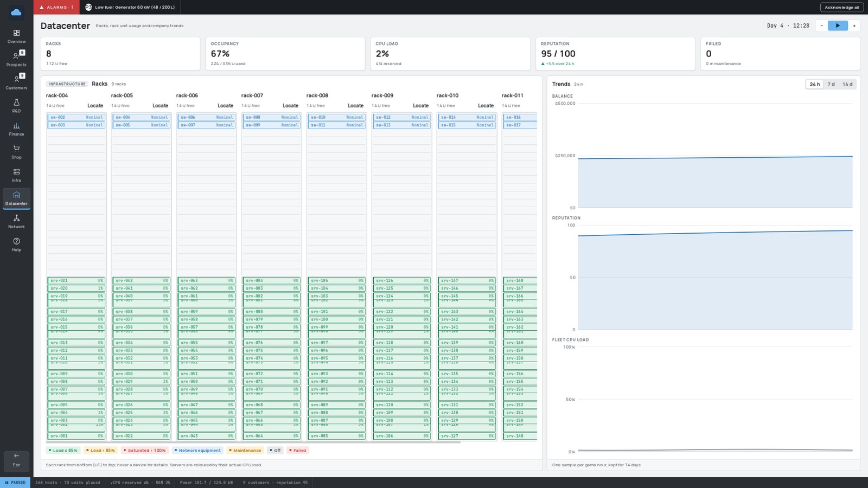Click the Failed legend chip

click(x=297, y=451)
